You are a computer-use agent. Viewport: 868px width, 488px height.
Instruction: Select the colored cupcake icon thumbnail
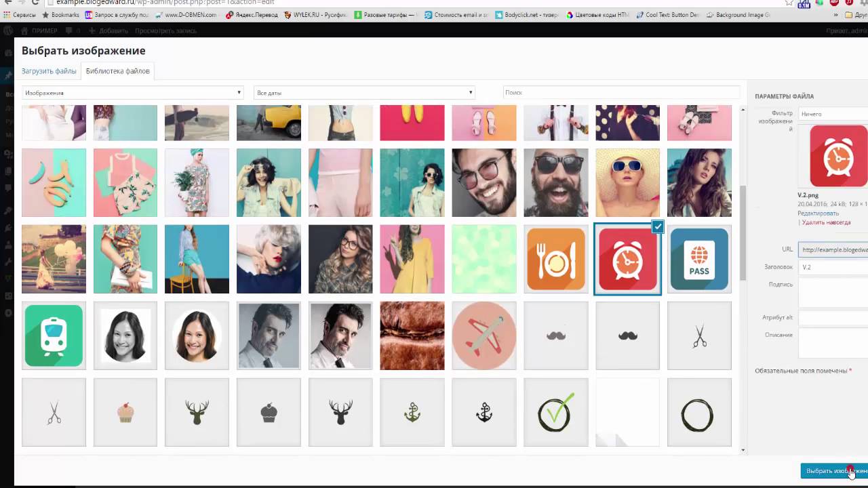pos(125,412)
